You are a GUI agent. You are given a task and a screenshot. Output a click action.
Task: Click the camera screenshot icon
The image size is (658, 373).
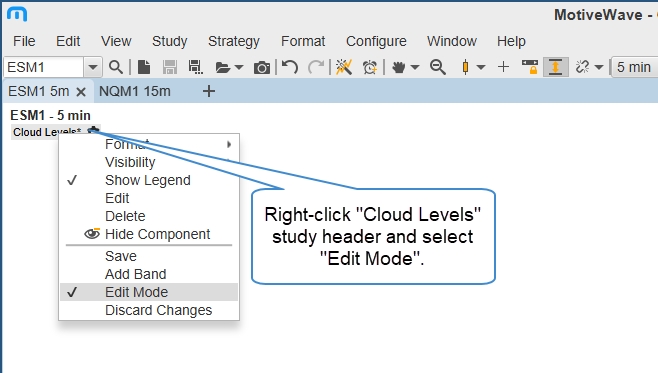point(262,67)
